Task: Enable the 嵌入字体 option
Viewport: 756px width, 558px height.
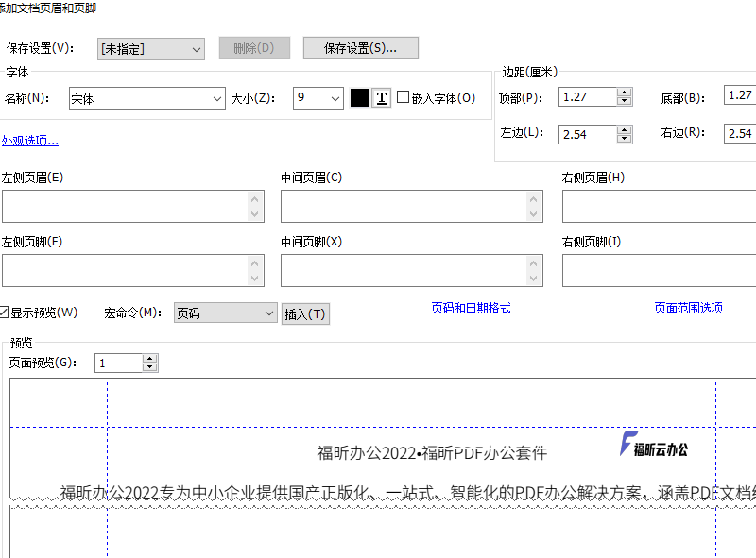Action: click(x=401, y=97)
